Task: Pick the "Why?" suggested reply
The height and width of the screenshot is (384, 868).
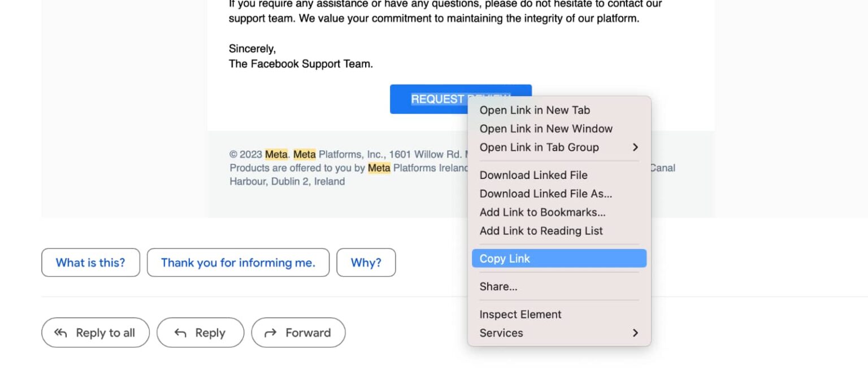Action: tap(366, 263)
